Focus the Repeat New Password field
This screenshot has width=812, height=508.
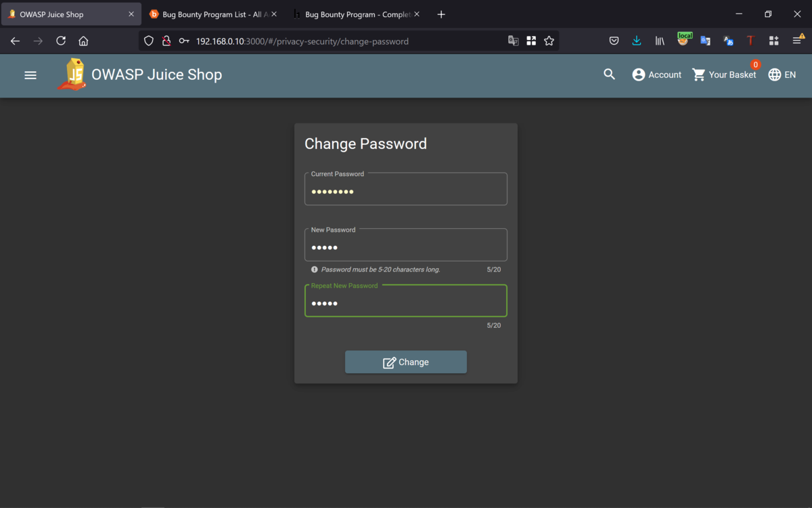point(406,301)
